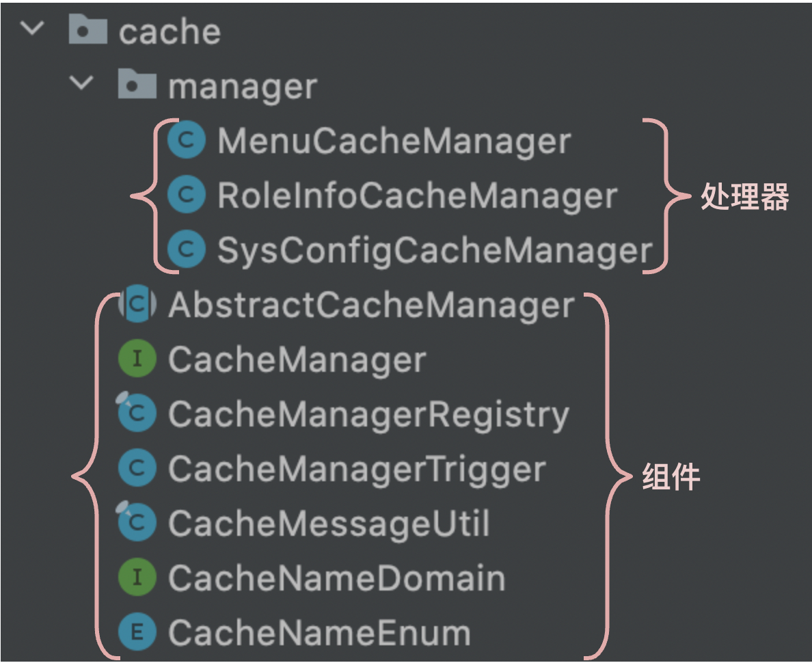Screen dimensions: 812x663
Task: Click the CacheNameDomain interface icon
Action: point(137,578)
